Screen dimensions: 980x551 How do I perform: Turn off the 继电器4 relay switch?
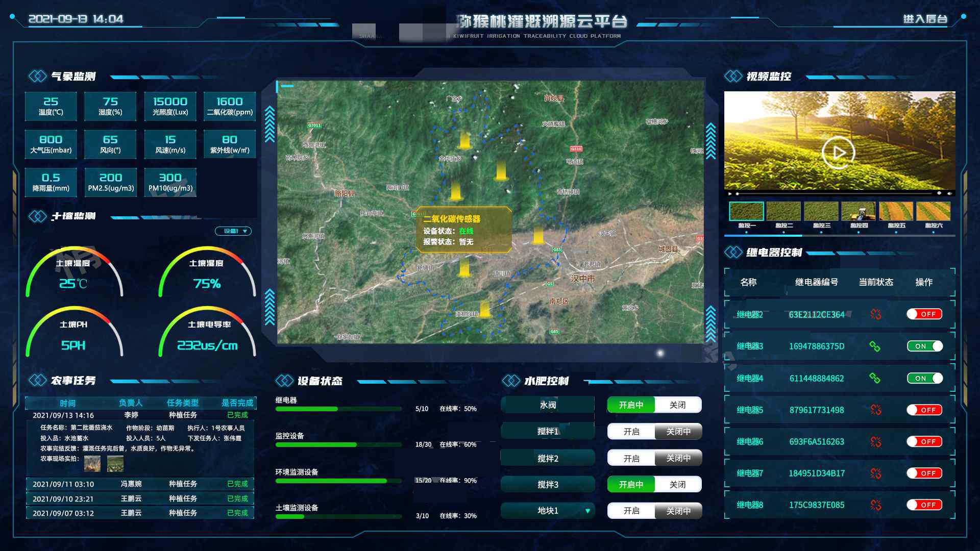click(x=924, y=378)
